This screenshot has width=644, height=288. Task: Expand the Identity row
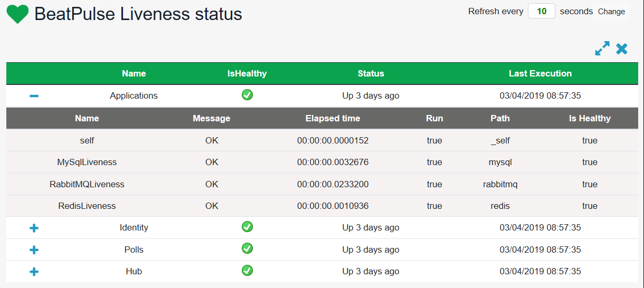34,228
